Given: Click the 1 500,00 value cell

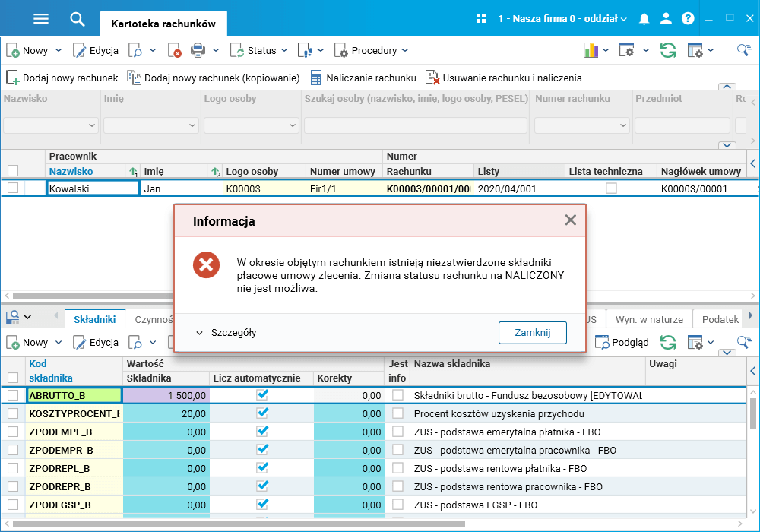Looking at the screenshot, I should (166, 395).
